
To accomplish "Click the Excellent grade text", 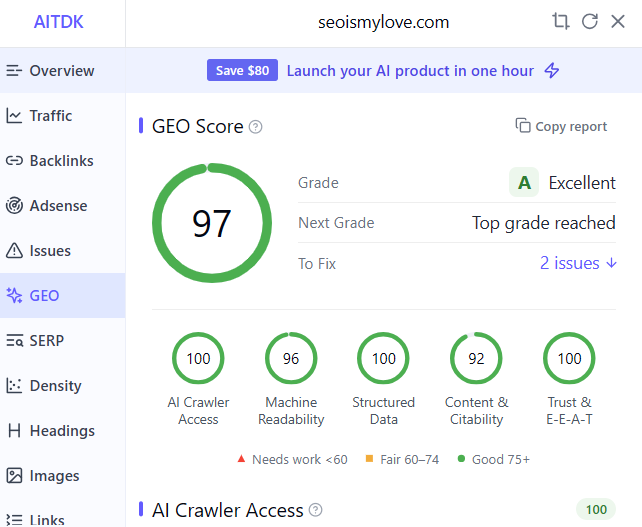I will pos(582,183).
